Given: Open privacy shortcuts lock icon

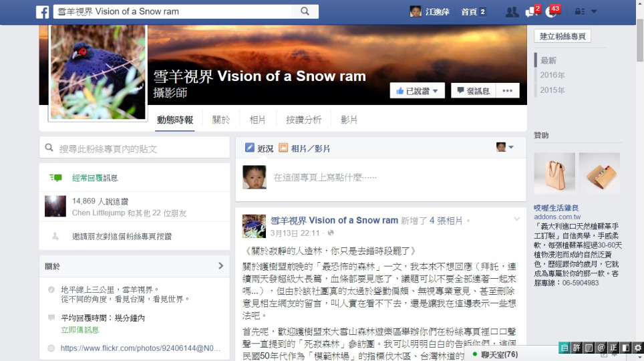Looking at the screenshot, I should (579, 11).
